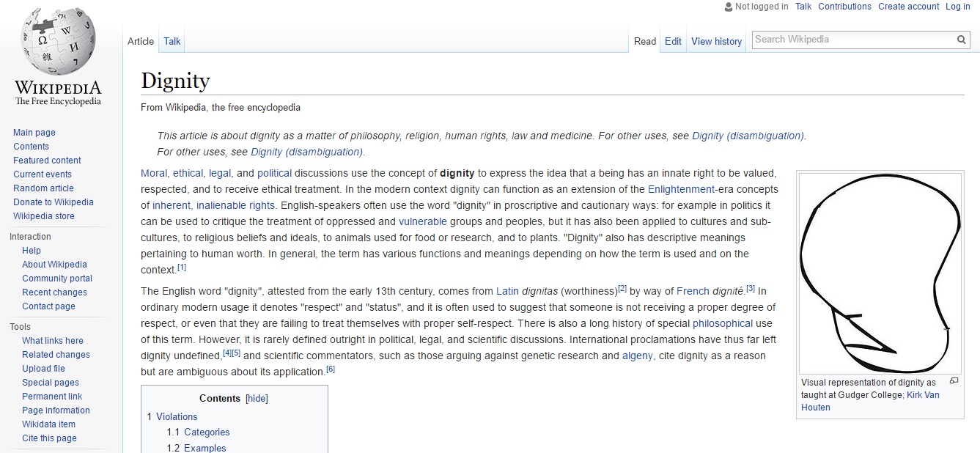Viewport: 980px width, 453px height.
Task: Follow the Moral link in intro
Action: (154, 174)
